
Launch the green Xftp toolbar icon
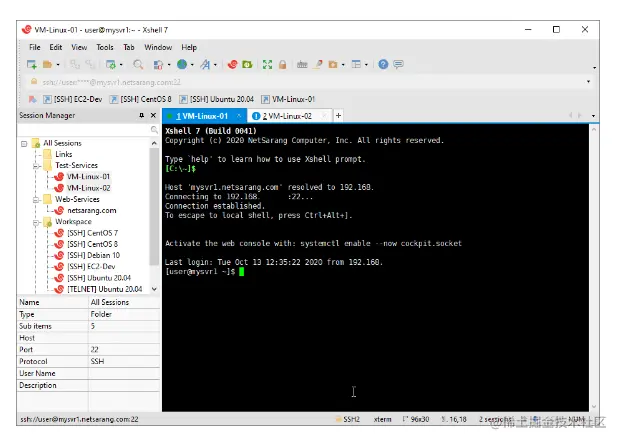[x=248, y=64]
